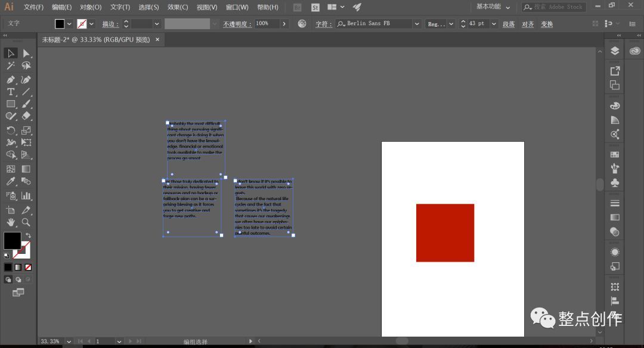Choose the Shaper tool

(11, 117)
